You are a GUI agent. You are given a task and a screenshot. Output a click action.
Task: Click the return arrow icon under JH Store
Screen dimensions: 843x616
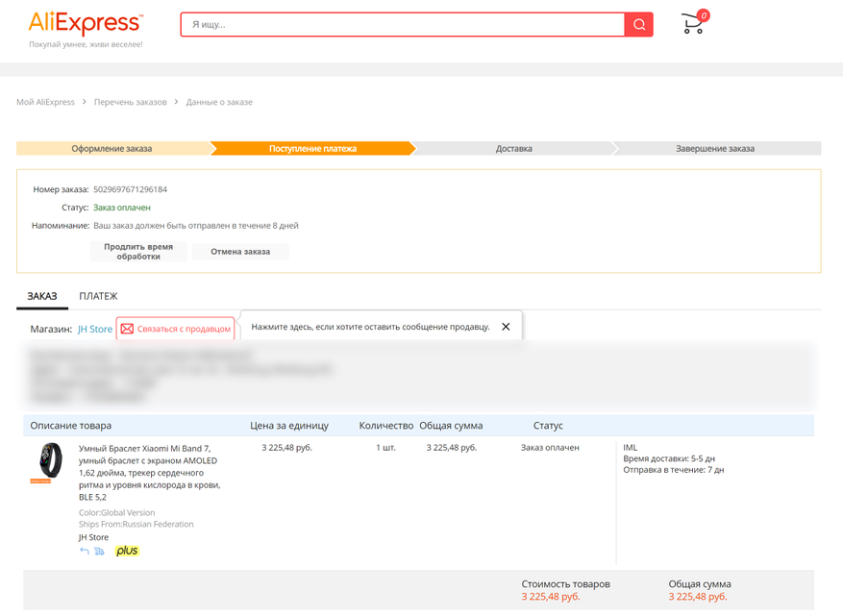coord(84,551)
